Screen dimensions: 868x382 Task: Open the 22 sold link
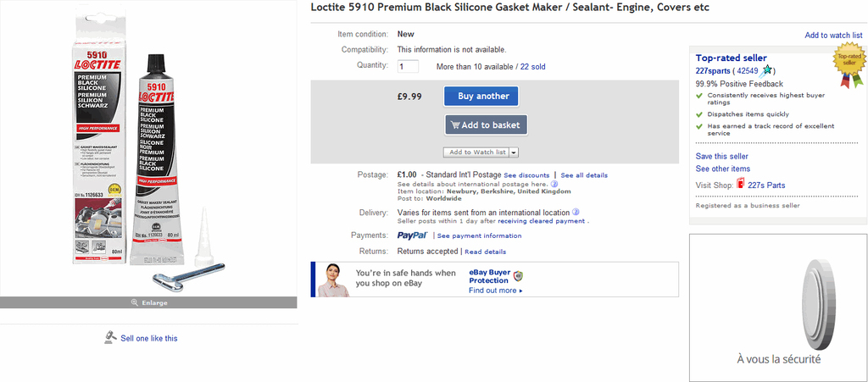pyautogui.click(x=532, y=66)
